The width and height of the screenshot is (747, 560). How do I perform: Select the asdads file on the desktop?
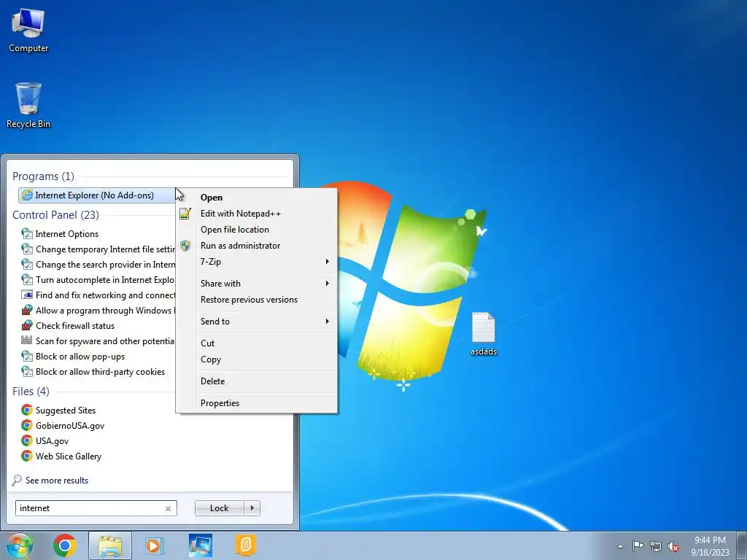click(484, 334)
